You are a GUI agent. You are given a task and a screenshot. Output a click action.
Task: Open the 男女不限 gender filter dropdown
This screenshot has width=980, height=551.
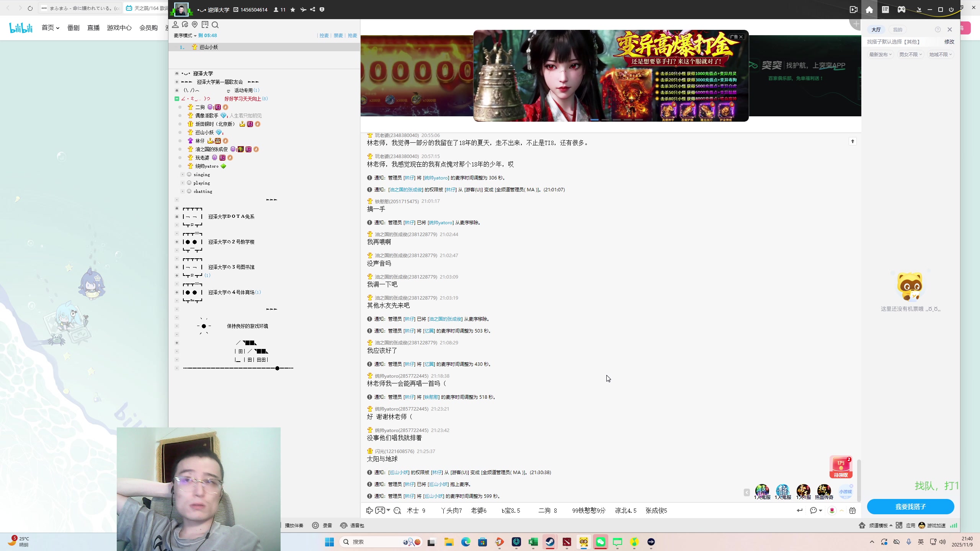click(x=910, y=54)
